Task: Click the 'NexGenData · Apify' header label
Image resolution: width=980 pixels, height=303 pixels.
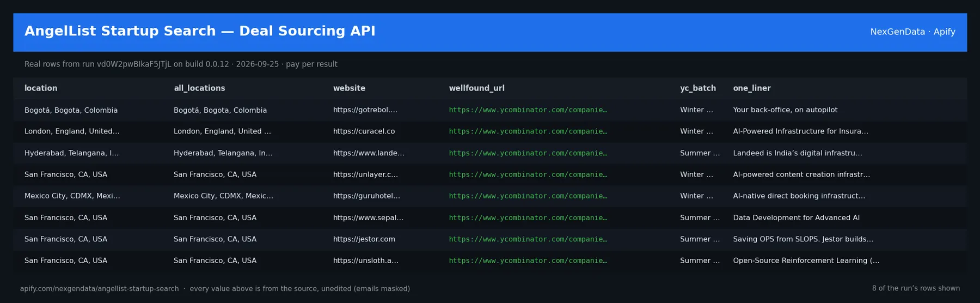Action: tap(912, 32)
